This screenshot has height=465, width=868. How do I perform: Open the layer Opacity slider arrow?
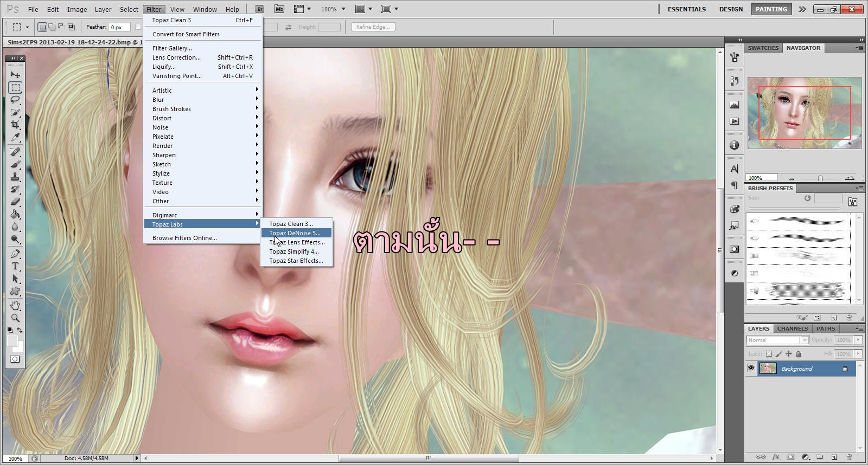click(858, 340)
